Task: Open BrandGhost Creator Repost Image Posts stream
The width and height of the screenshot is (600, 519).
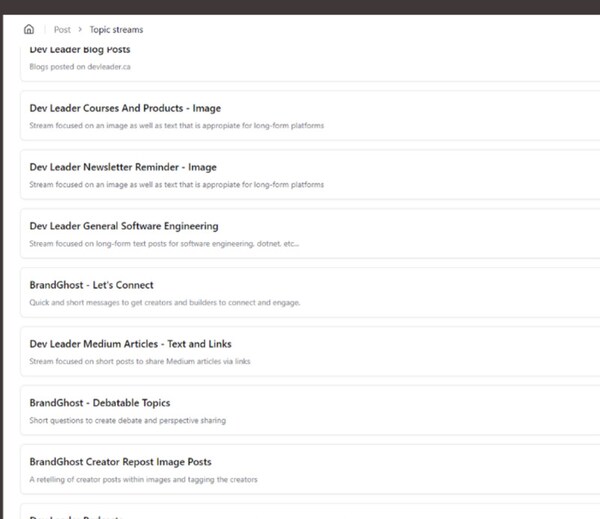Action: 120,462
